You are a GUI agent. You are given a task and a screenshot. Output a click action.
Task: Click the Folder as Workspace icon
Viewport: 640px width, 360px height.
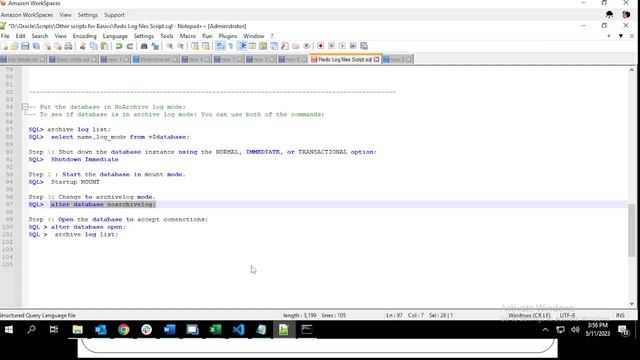click(296, 46)
